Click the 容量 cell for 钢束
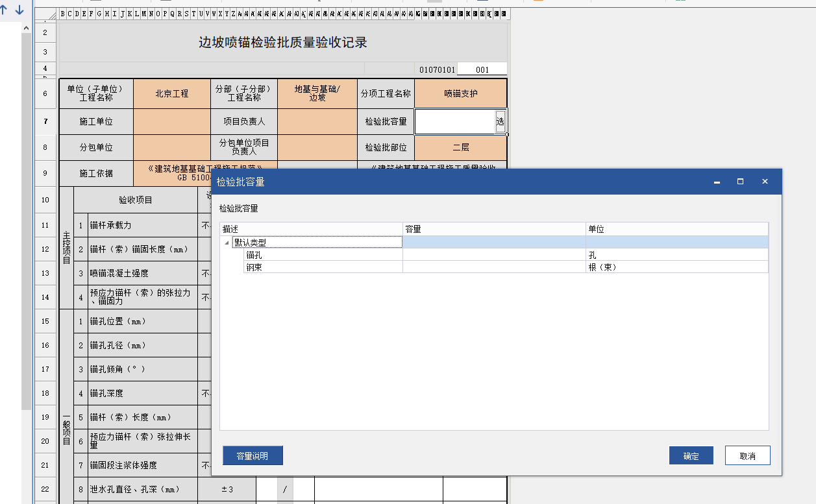 coord(493,267)
